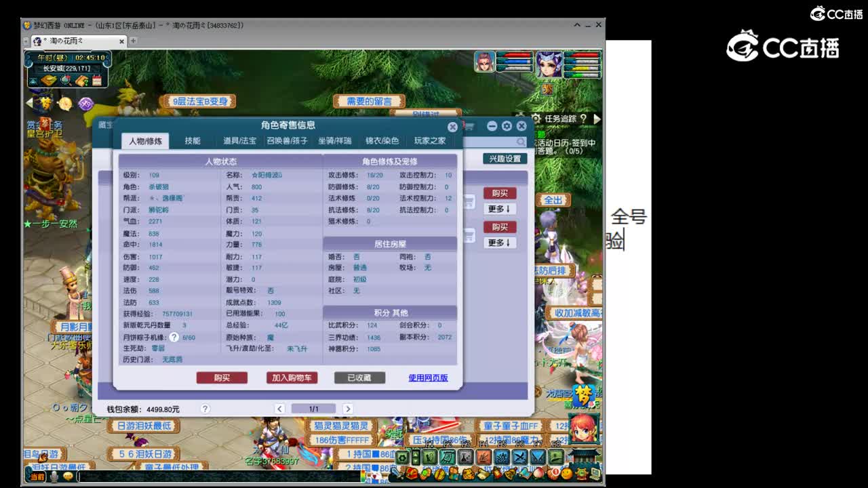
Task: Switch to the 道具/法宝 tab
Action: [x=240, y=141]
